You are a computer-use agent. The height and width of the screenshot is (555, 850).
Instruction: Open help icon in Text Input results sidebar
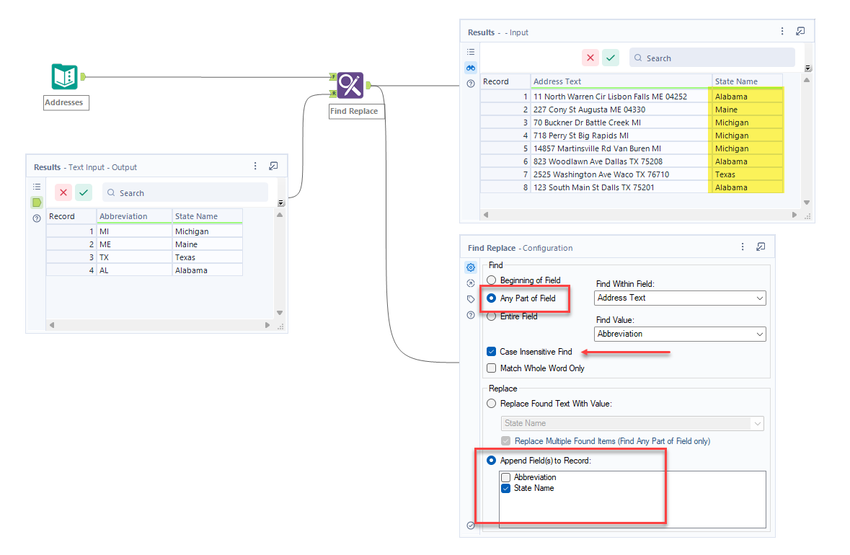click(x=36, y=218)
